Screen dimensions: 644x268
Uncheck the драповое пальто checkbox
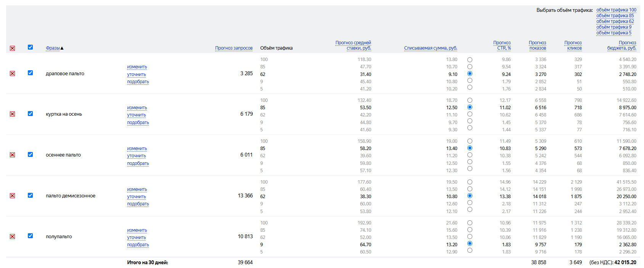coord(30,73)
